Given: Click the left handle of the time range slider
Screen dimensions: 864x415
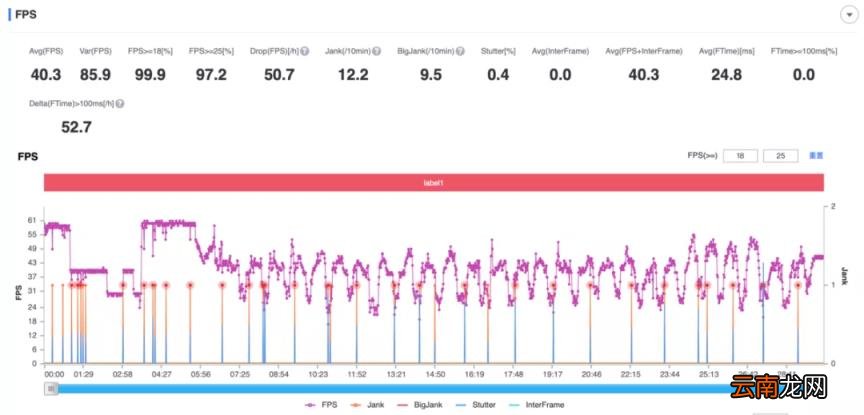Looking at the screenshot, I should 51,389.
